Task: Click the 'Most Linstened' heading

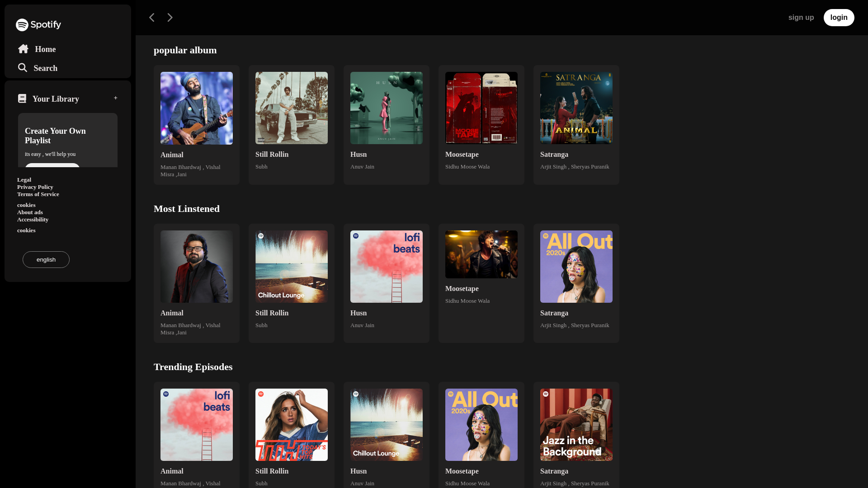Action: (x=187, y=209)
